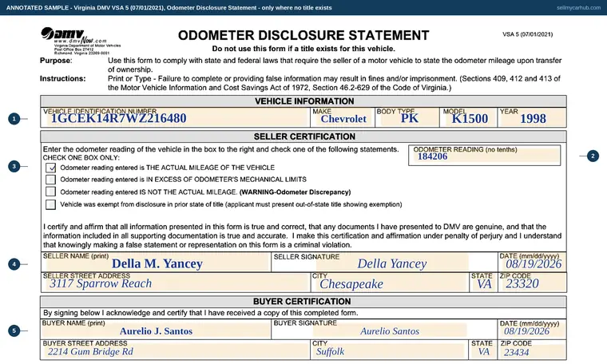Image resolution: width=607 pixels, height=364 pixels.
Task: Click the VSA 5 (07/01/2021) form number
Action: [528, 34]
